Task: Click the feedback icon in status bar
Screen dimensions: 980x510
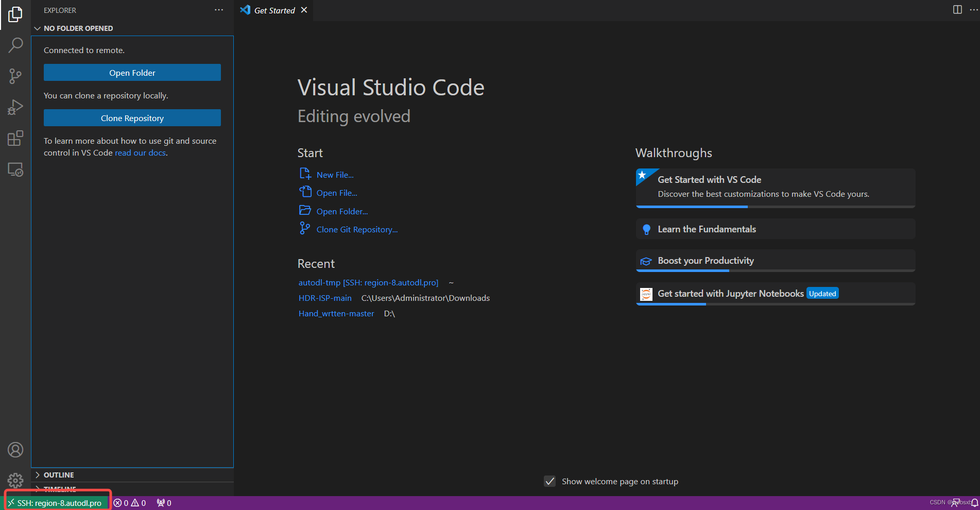Action: [956, 503]
